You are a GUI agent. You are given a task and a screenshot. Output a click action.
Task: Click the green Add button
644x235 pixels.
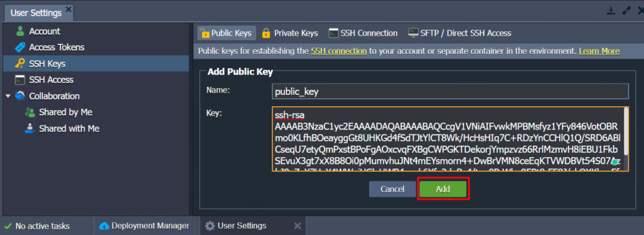443,189
